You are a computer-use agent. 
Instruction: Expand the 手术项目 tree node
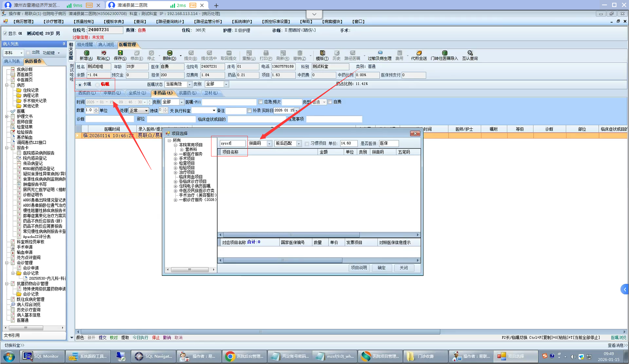point(175,159)
